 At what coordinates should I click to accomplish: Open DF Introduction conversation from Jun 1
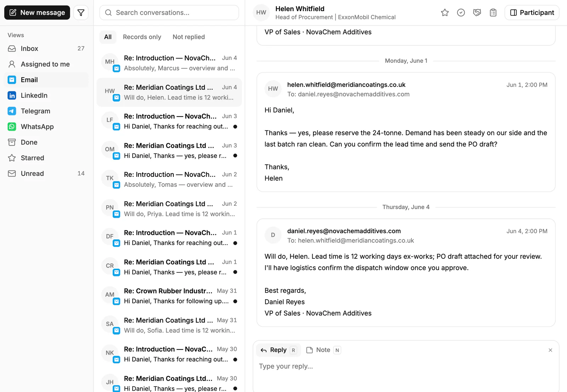pos(169,238)
